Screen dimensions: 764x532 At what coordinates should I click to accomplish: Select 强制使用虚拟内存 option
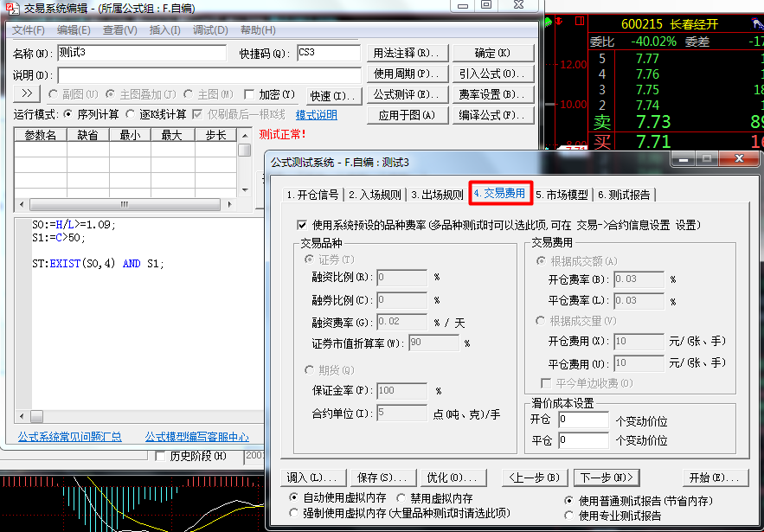tap(293, 513)
